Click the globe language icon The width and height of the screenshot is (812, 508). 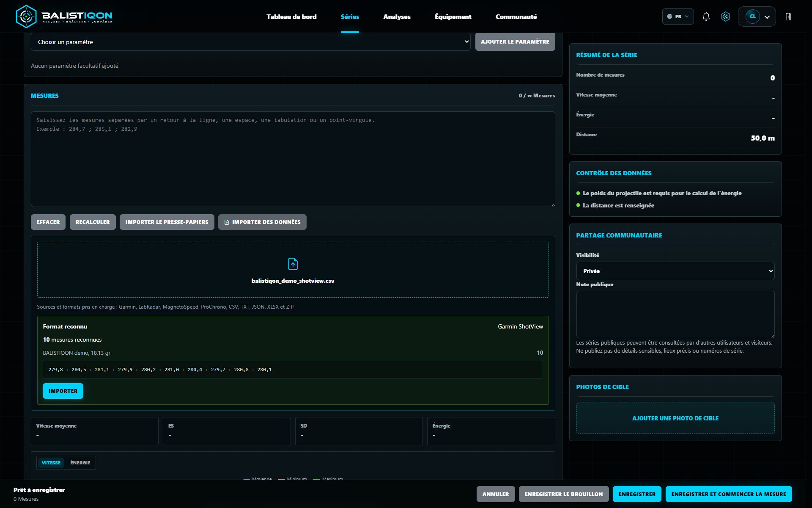click(669, 17)
